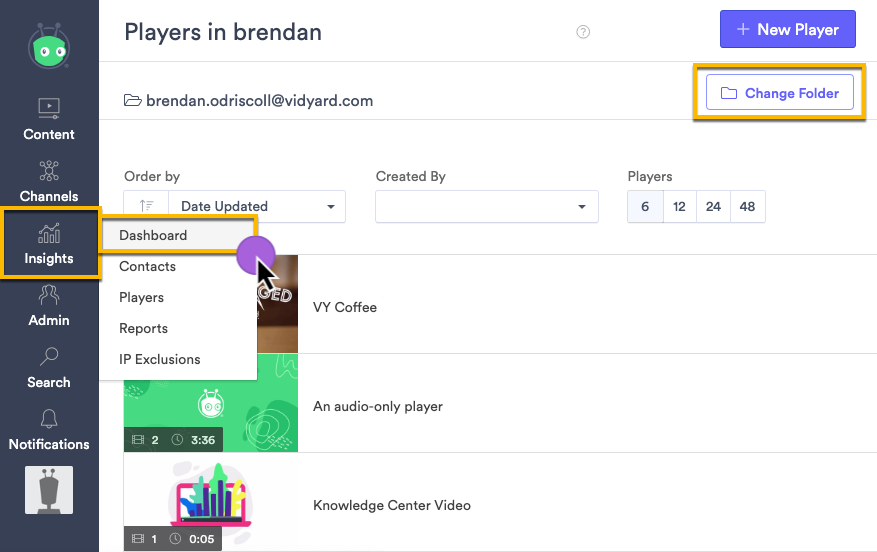Open the Content section icon
Screen dimensions: 877x552
click(49, 108)
